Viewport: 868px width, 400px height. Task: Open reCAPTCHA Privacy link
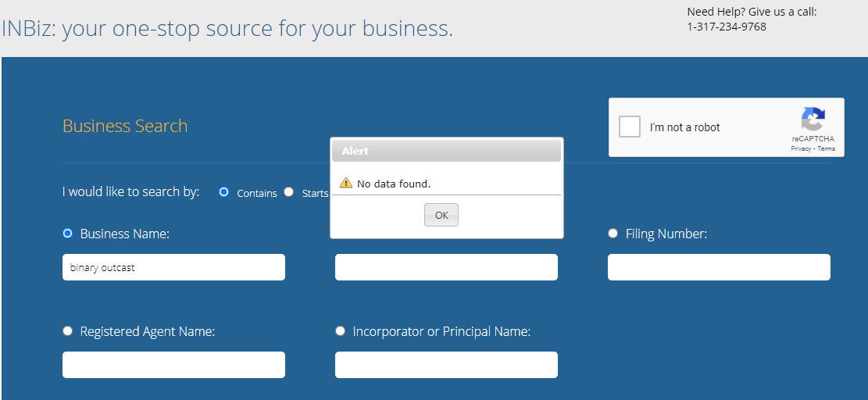click(801, 148)
